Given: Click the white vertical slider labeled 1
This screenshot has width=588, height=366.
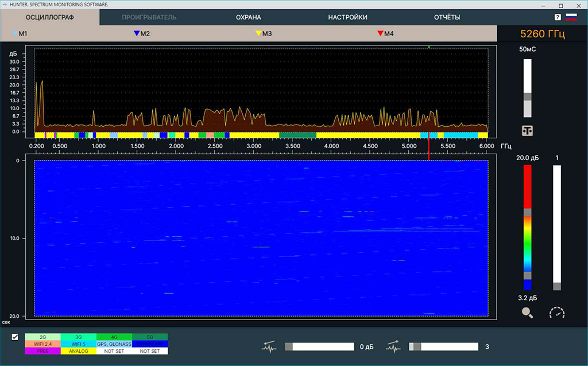Looking at the screenshot, I should (557, 228).
